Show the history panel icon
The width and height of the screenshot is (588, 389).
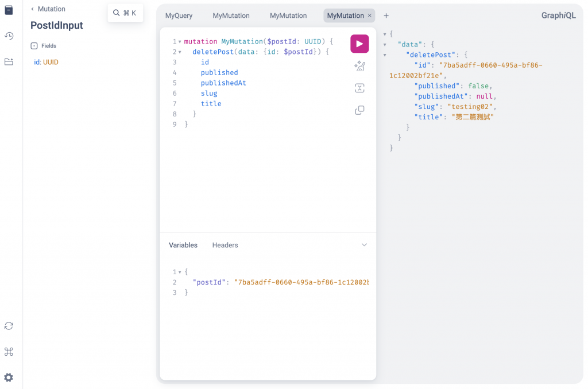(x=9, y=36)
